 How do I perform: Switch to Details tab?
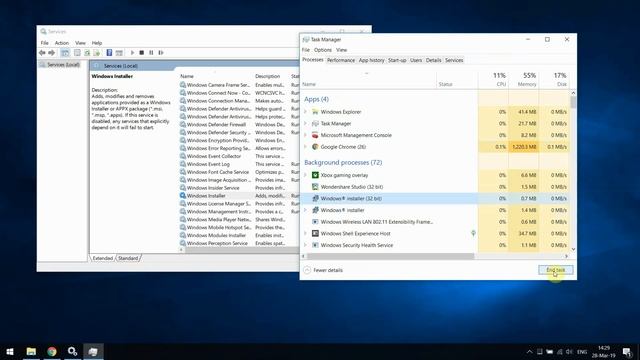(x=433, y=60)
